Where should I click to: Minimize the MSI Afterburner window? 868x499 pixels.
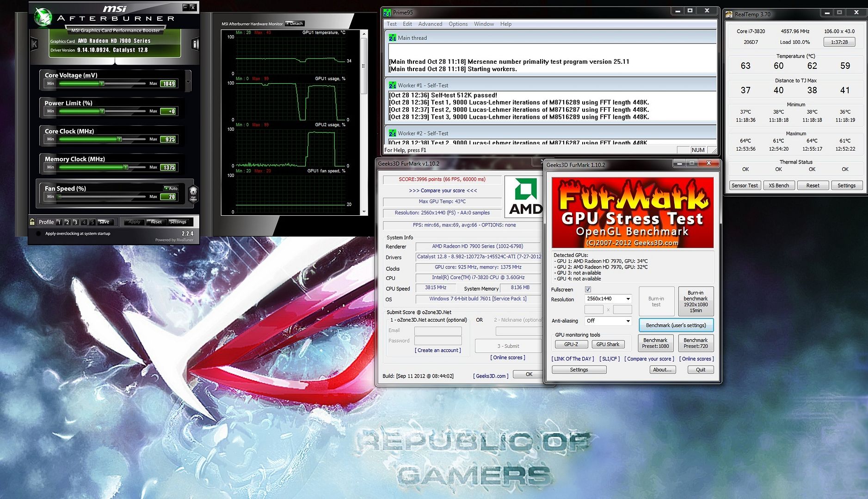point(185,7)
